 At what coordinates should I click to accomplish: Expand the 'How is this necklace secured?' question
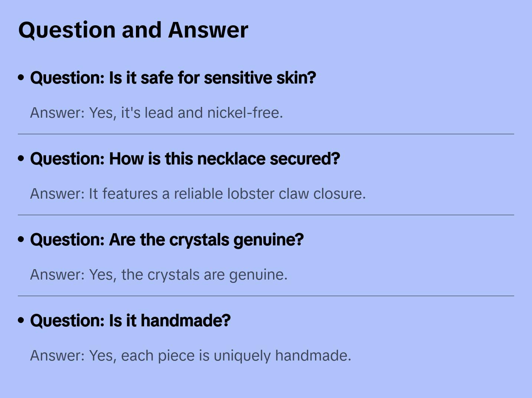pyautogui.click(x=185, y=159)
